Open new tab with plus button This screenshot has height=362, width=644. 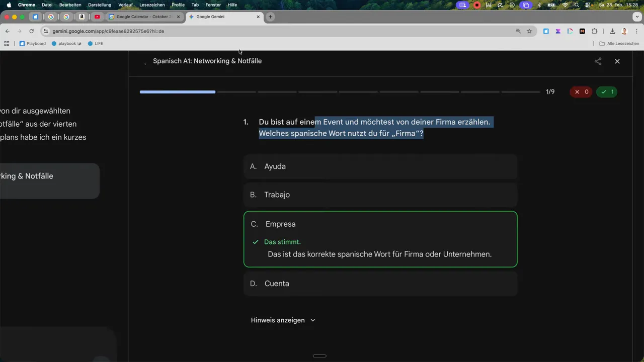tap(270, 17)
